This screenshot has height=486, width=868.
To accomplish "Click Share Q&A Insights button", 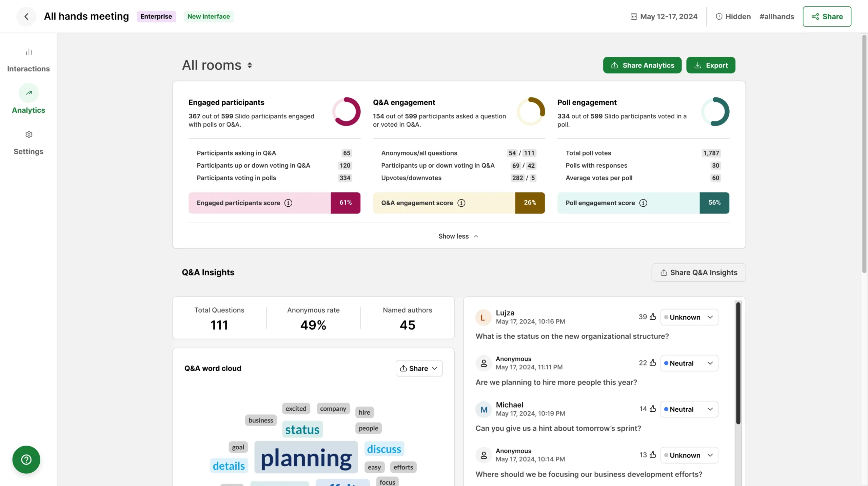I will coord(698,273).
